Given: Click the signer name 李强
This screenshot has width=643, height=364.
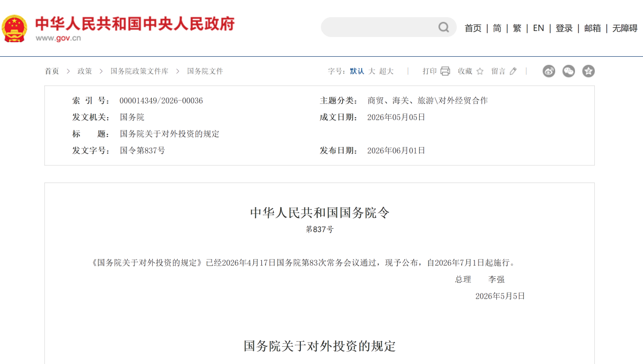Looking at the screenshot, I should click(x=496, y=279).
